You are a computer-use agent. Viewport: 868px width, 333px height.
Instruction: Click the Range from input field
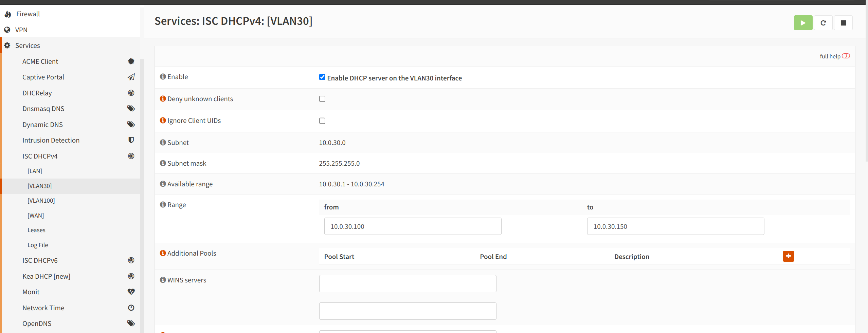(412, 226)
